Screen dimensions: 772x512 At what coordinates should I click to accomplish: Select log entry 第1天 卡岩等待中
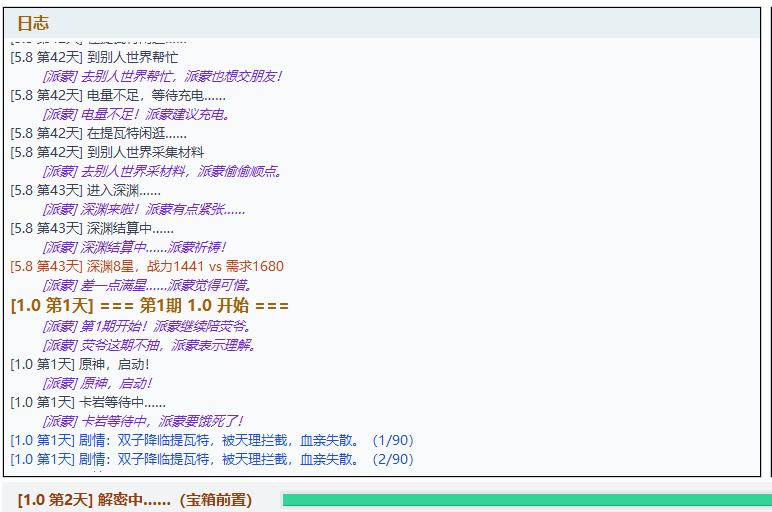(88, 402)
